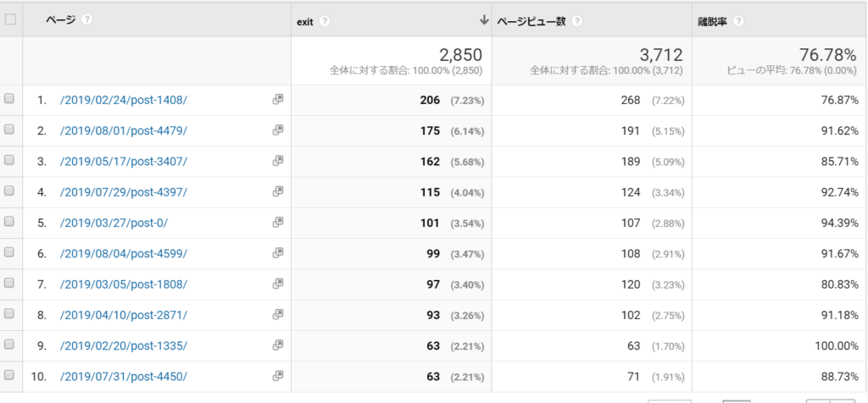868x403 pixels.
Task: Tick the checkbox for row 10 post-4450
Action: [10, 375]
